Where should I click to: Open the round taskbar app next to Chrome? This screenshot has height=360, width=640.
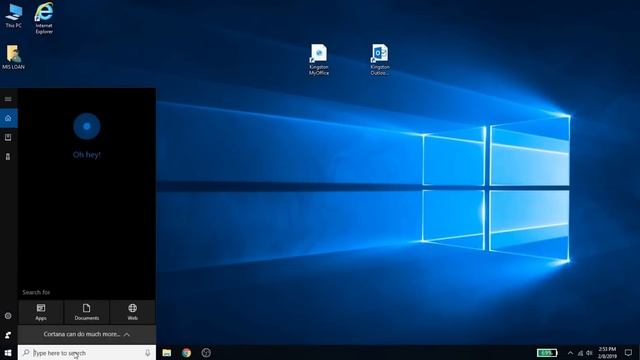point(206,353)
